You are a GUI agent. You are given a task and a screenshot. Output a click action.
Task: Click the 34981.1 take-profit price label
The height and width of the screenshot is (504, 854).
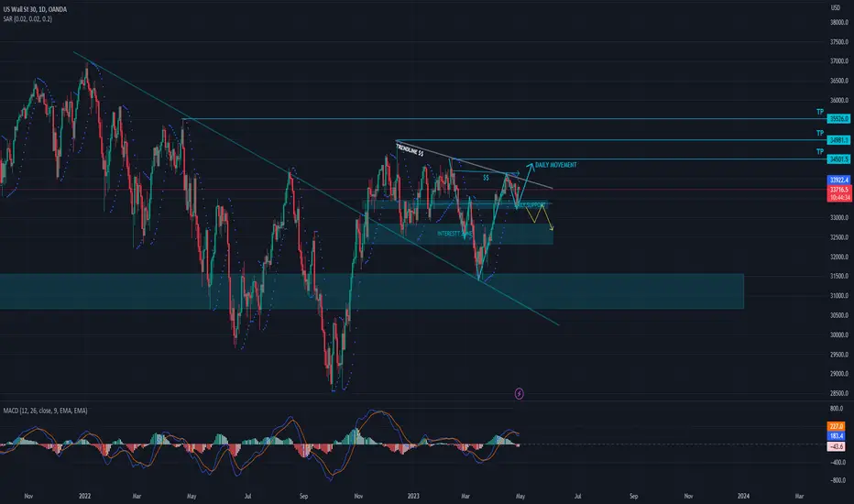click(x=838, y=140)
